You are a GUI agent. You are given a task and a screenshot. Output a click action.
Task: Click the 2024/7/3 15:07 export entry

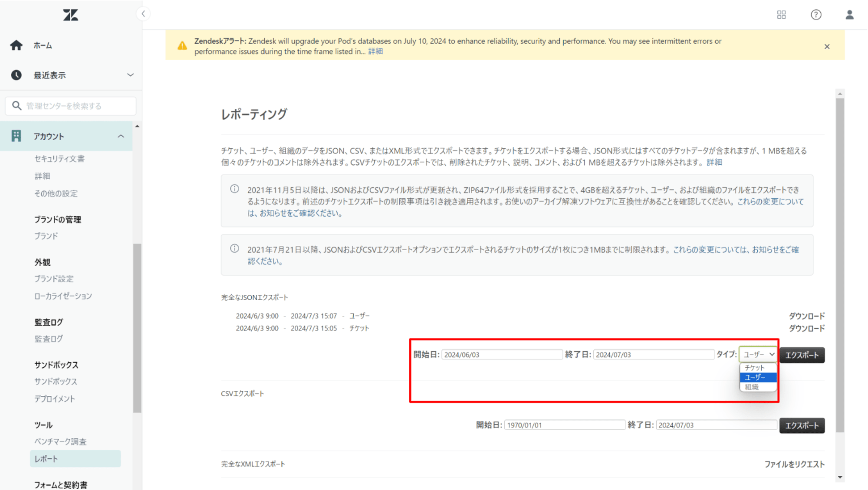302,316
